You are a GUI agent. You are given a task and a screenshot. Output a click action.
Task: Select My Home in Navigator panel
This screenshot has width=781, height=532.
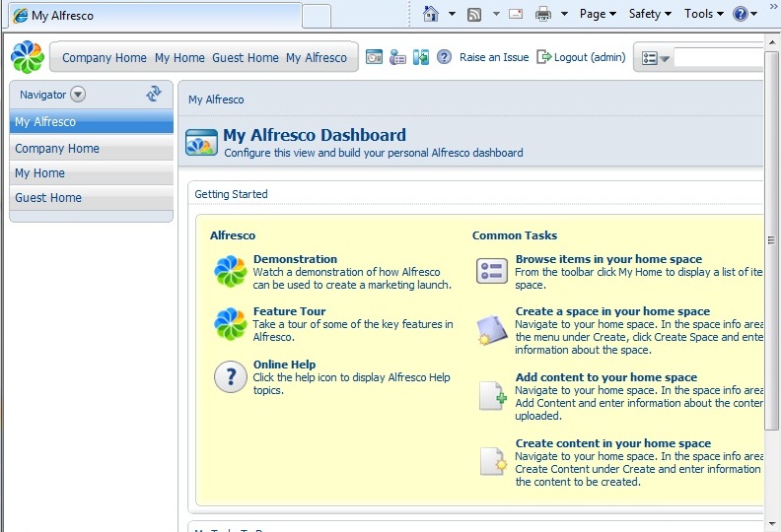[x=91, y=172]
